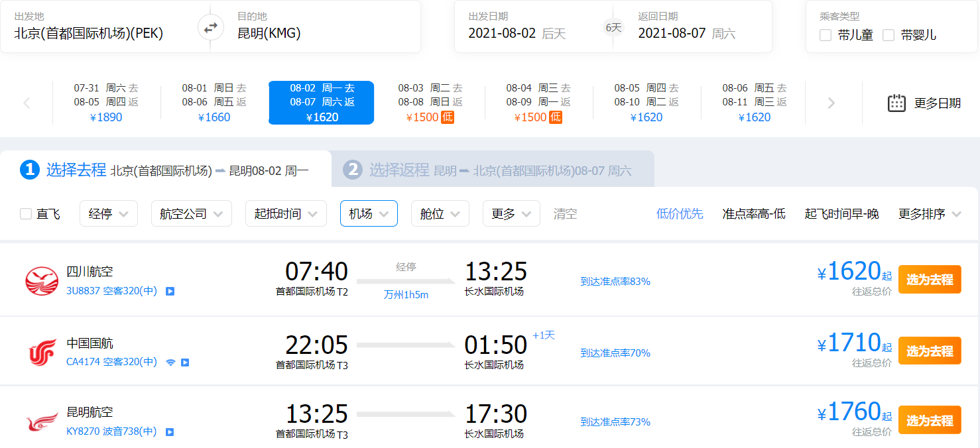Swap departure and destination cities icon
The width and height of the screenshot is (980, 448).
click(210, 28)
